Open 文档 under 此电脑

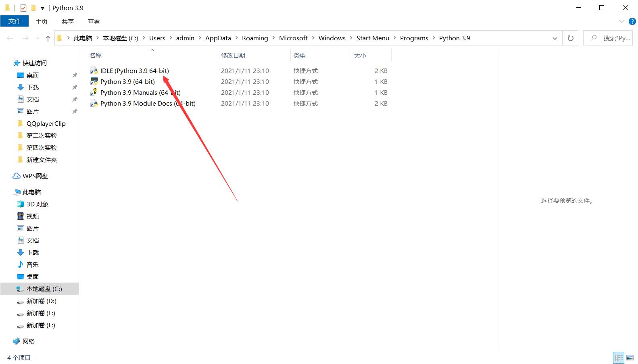32,241
